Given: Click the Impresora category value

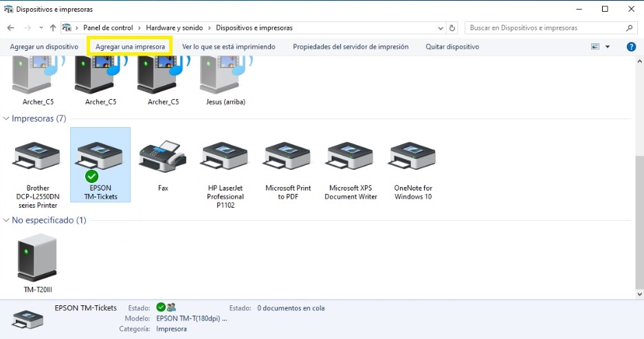Looking at the screenshot, I should click(x=171, y=329).
